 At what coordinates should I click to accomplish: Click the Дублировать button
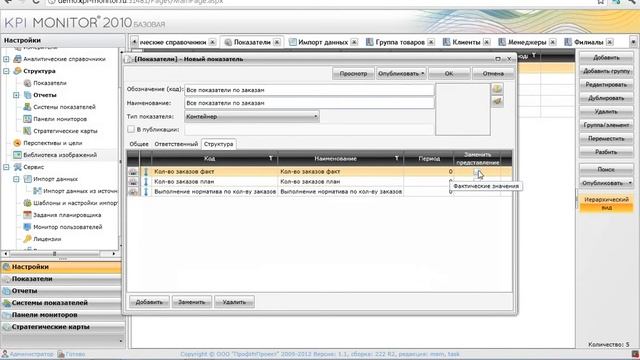[606, 98]
